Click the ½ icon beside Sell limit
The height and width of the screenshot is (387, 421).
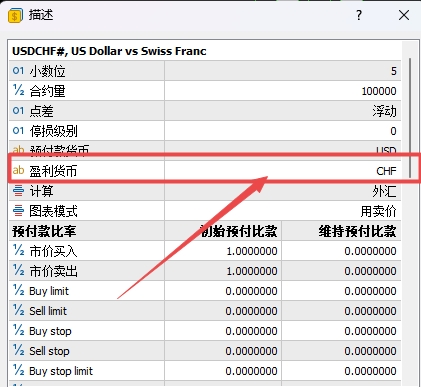point(18,310)
